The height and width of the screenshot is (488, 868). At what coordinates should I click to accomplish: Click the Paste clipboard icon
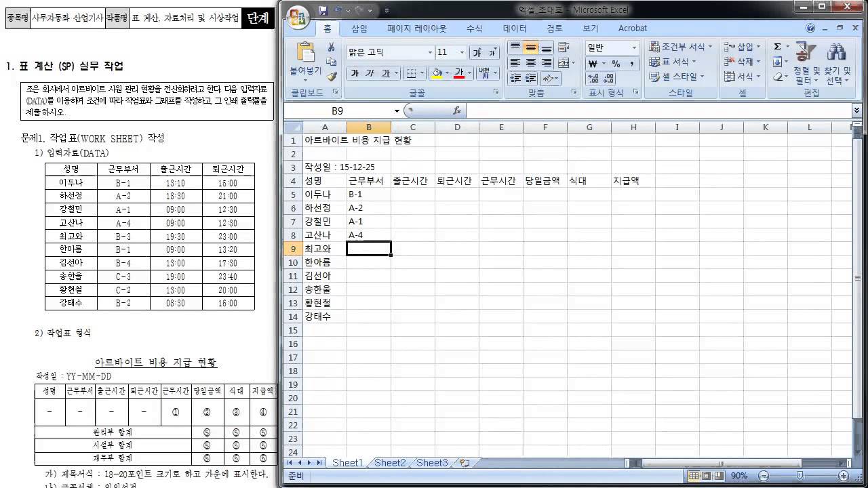(x=306, y=52)
